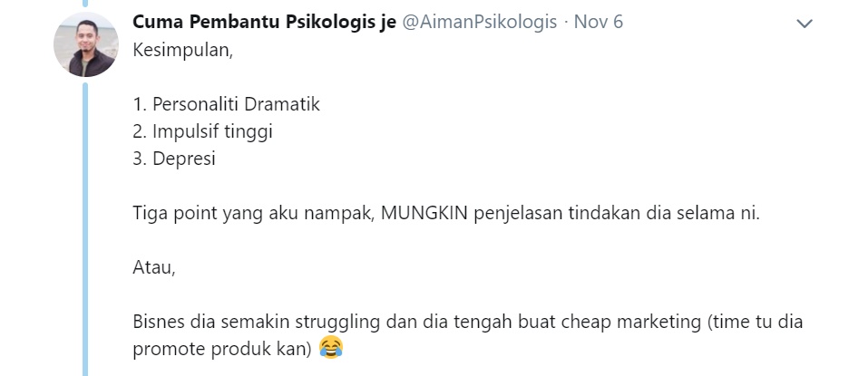Click the sentence starting Tiga point
This screenshot has height=376, width=868.
click(x=447, y=214)
